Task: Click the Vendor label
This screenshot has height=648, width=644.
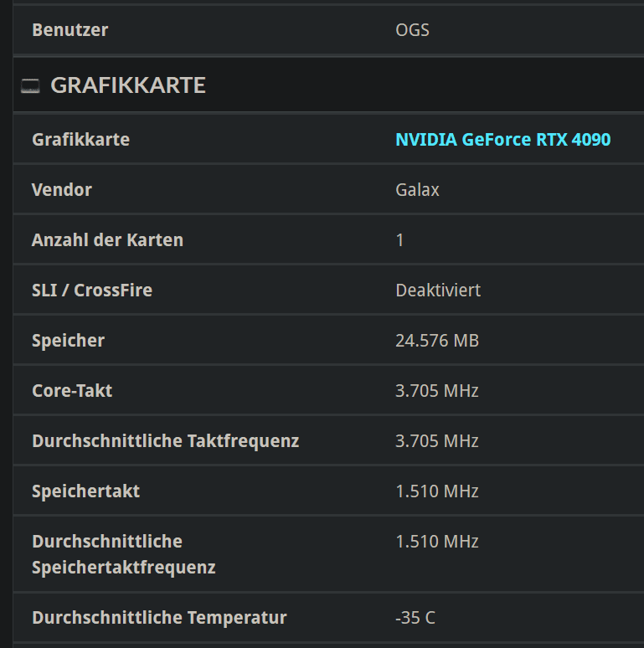Action: click(62, 190)
